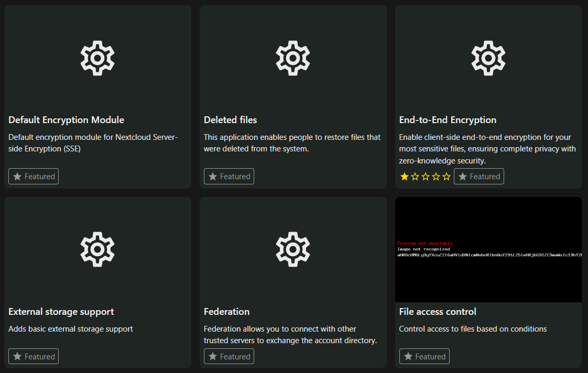Image resolution: width=588 pixels, height=373 pixels.
Task: Click the Default Encryption Module gear icon
Action: (97, 58)
